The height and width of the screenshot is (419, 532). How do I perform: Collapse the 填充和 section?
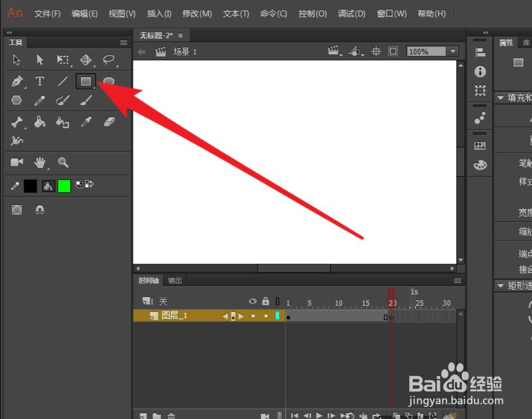(500, 98)
